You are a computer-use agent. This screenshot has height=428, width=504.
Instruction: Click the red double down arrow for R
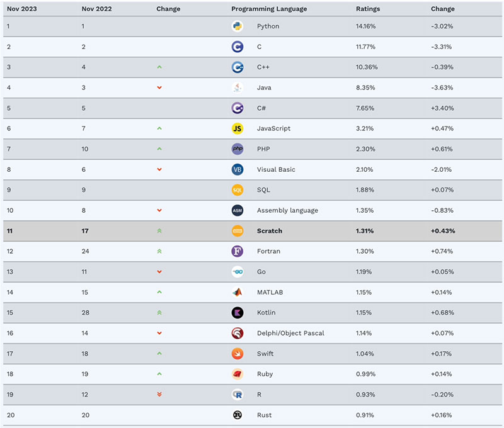159,395
